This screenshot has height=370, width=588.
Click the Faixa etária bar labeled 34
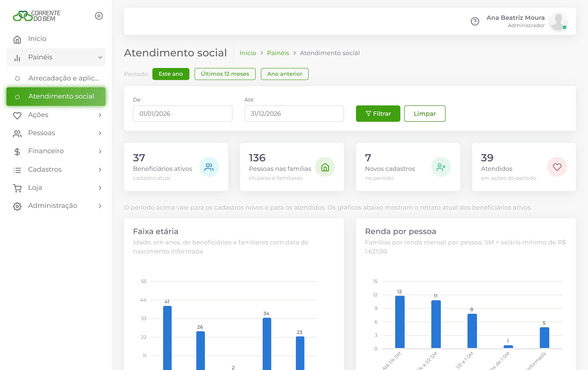pyautogui.click(x=267, y=344)
